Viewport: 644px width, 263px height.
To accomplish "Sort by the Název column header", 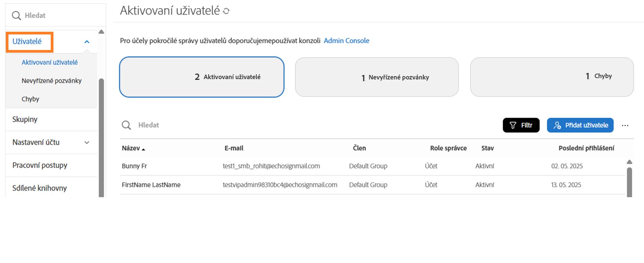I will [x=131, y=148].
